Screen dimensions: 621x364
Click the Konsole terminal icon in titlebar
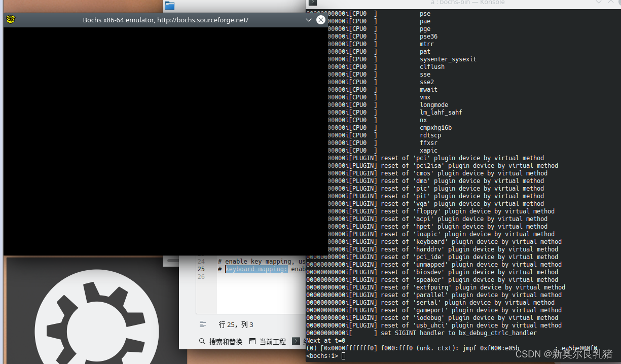pos(313,3)
